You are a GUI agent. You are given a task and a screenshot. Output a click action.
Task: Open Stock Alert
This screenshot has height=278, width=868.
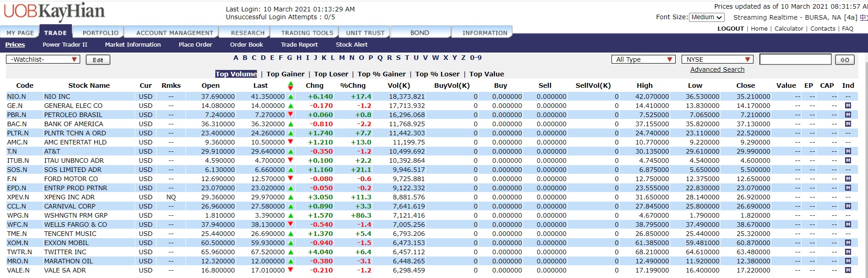click(352, 45)
